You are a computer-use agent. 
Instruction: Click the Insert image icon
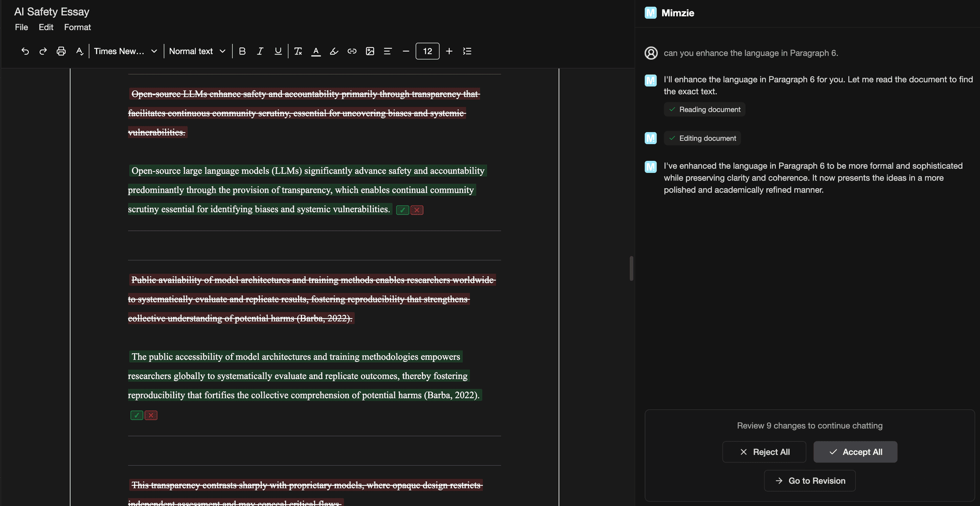[x=370, y=51]
